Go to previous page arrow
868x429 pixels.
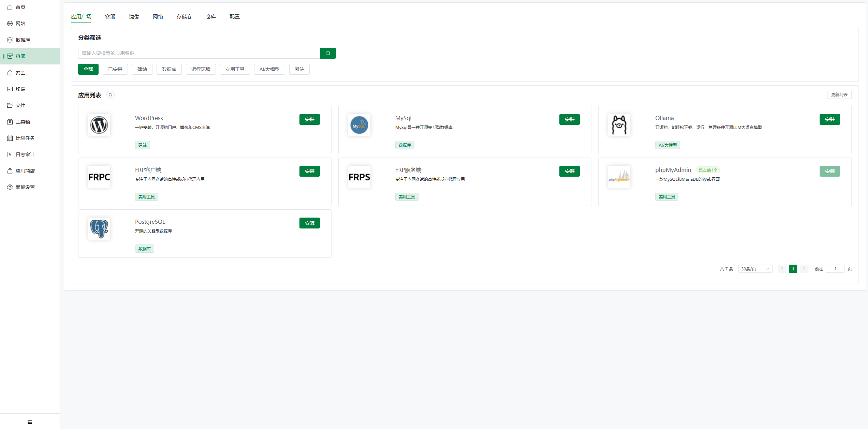point(782,269)
